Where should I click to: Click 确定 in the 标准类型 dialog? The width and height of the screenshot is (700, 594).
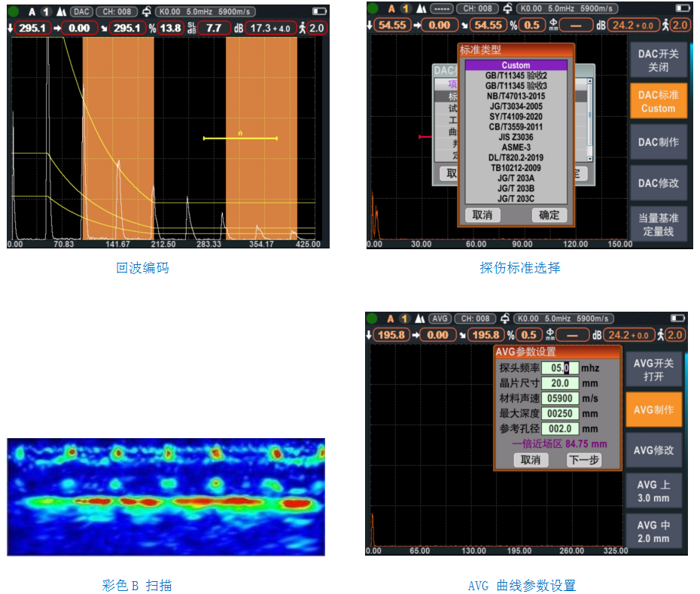pos(549,215)
